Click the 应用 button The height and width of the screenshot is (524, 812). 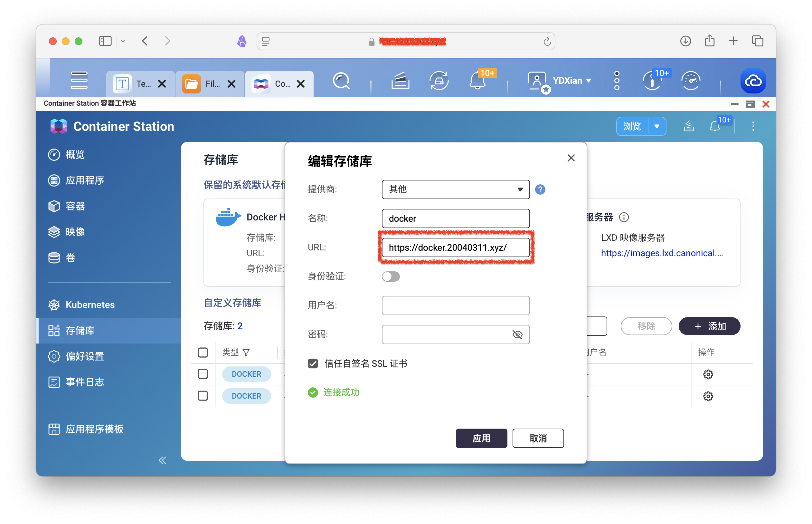481,438
